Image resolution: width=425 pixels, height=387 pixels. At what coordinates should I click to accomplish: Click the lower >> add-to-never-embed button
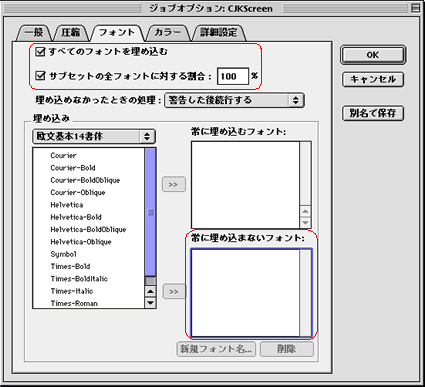(x=174, y=292)
